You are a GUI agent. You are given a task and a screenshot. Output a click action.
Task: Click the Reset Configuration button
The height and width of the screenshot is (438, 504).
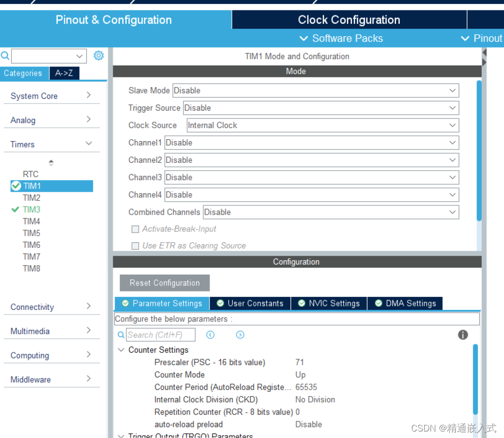pos(164,283)
